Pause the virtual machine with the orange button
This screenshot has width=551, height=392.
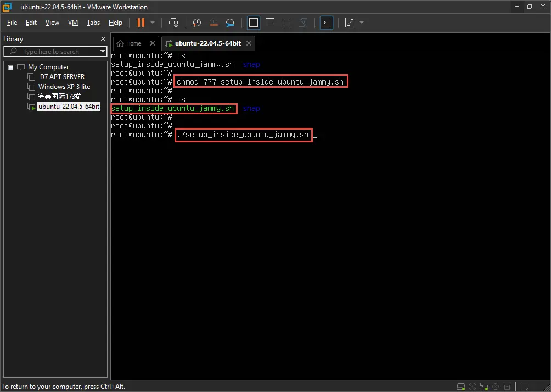[141, 23]
